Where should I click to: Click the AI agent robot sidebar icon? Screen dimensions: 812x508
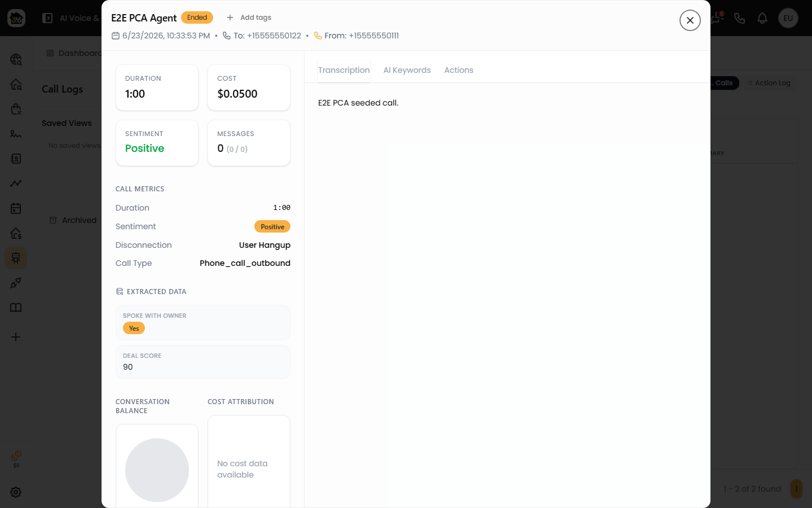pyautogui.click(x=16, y=258)
